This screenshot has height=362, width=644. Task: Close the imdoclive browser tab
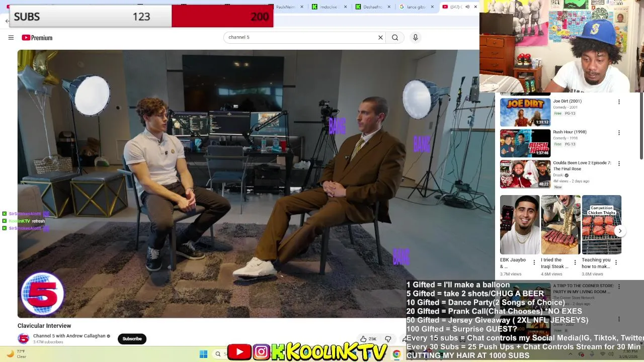click(346, 7)
